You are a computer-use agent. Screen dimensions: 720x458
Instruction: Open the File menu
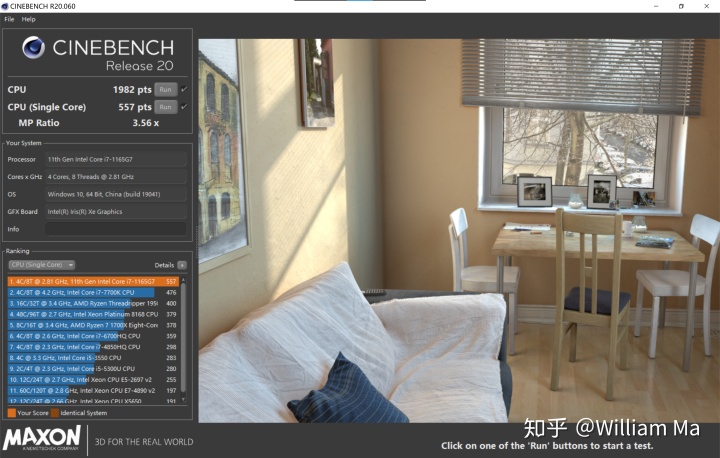point(9,19)
